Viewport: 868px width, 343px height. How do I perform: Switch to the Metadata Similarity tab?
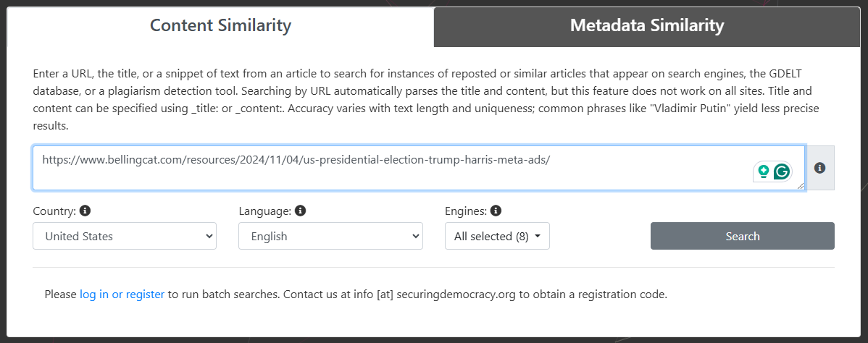646,26
